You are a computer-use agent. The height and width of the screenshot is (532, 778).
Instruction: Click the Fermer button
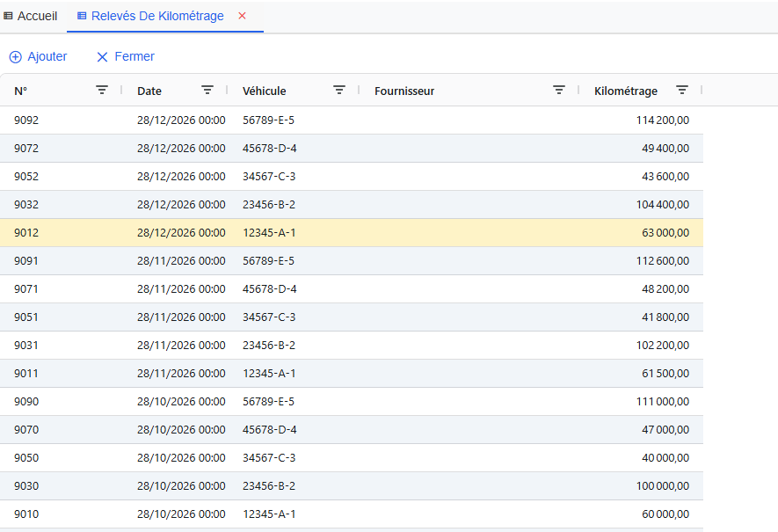pyautogui.click(x=125, y=56)
